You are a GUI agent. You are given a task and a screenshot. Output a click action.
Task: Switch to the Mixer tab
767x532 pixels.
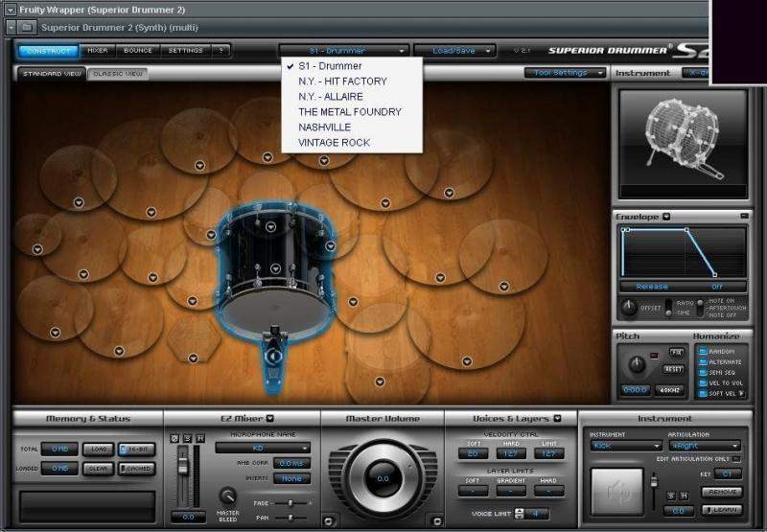click(98, 50)
